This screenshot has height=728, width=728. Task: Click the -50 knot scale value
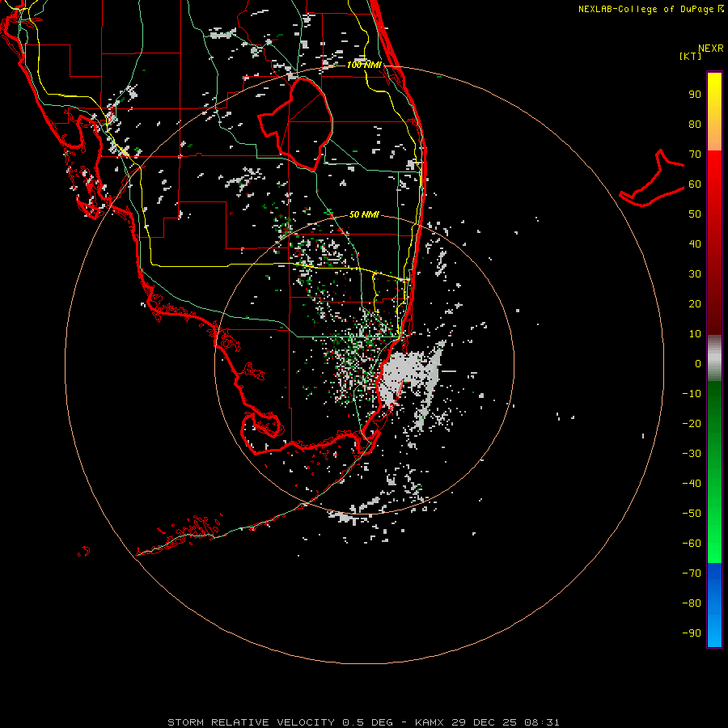pos(692,514)
